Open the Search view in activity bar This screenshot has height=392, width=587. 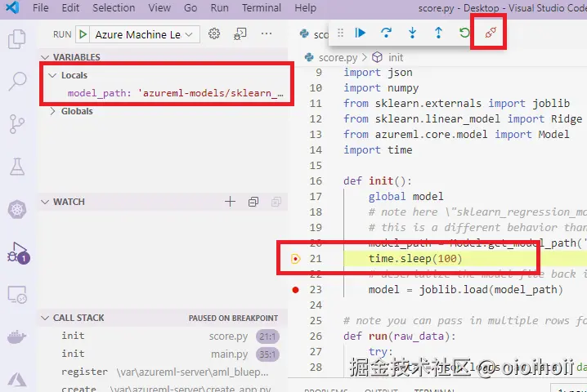(17, 81)
